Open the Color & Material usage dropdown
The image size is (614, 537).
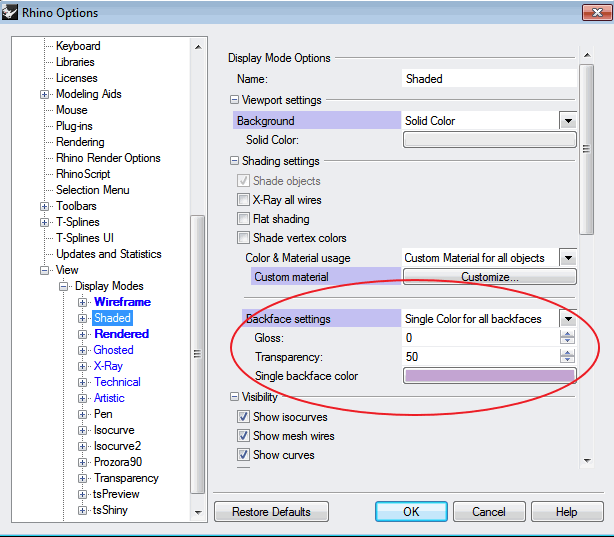click(x=568, y=258)
